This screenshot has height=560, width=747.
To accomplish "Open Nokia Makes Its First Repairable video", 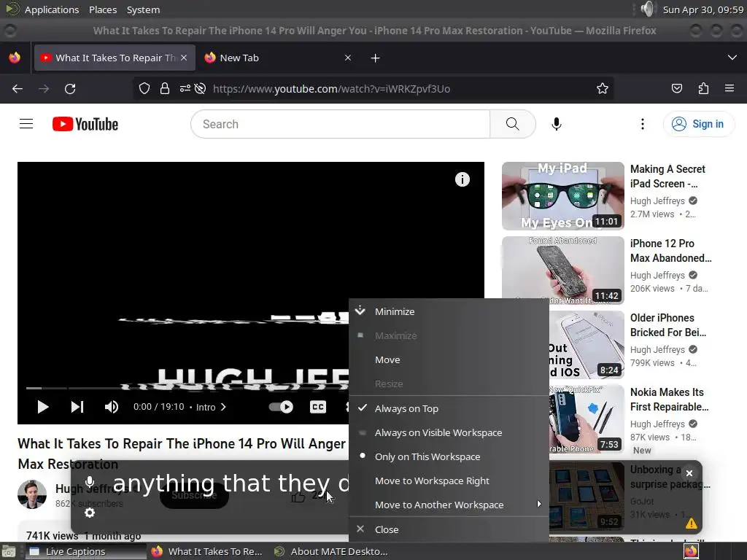I will coord(670,400).
